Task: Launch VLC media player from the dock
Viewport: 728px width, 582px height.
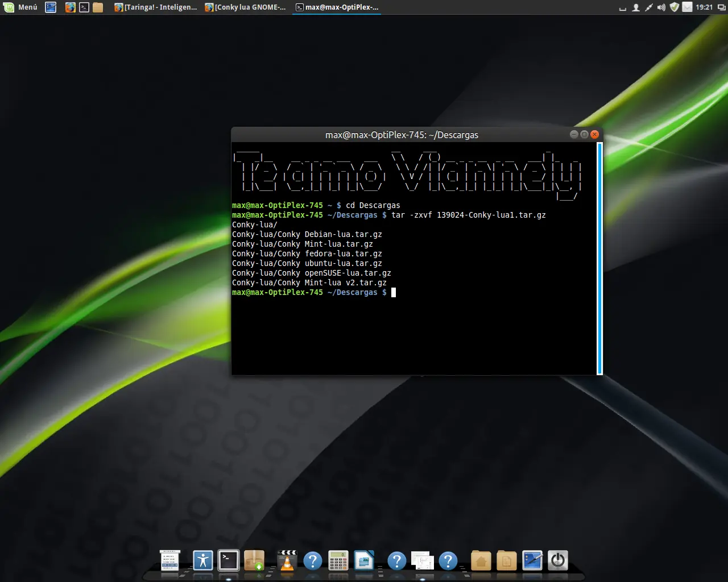Action: (x=287, y=561)
